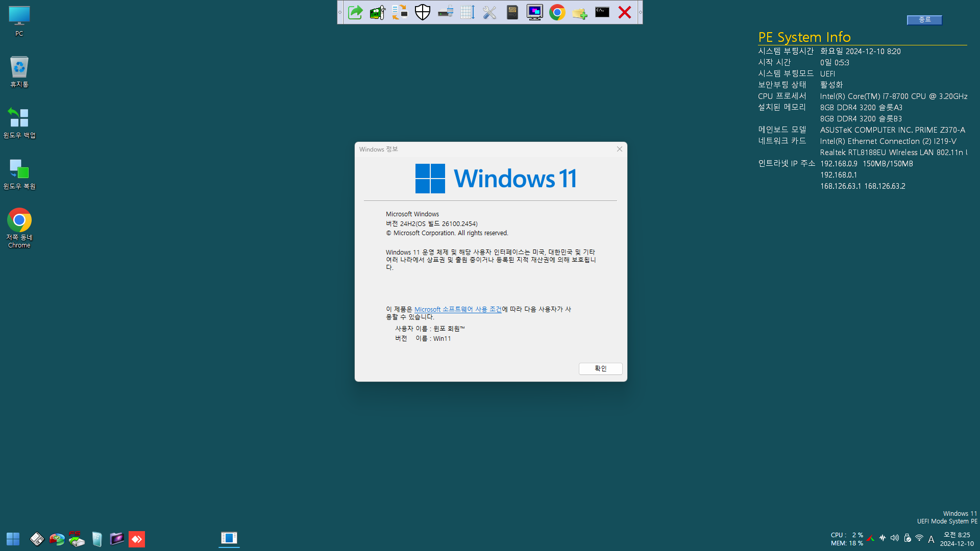Open the teal Windows document taskbar icon
The width and height of the screenshot is (980, 551).
pos(97,539)
